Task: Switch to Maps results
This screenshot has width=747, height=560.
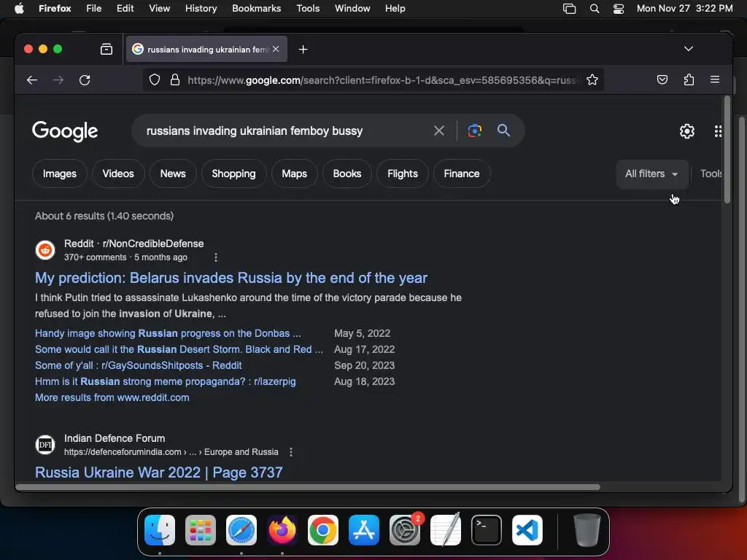Action: pyautogui.click(x=295, y=174)
